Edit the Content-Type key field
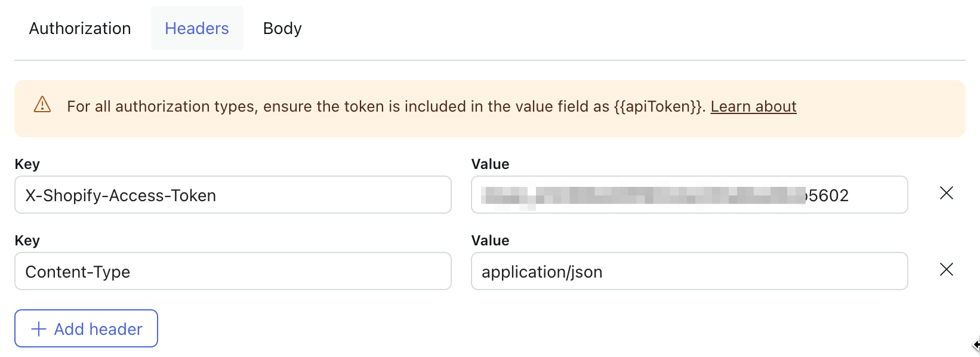The width and height of the screenshot is (980, 357). (x=233, y=272)
